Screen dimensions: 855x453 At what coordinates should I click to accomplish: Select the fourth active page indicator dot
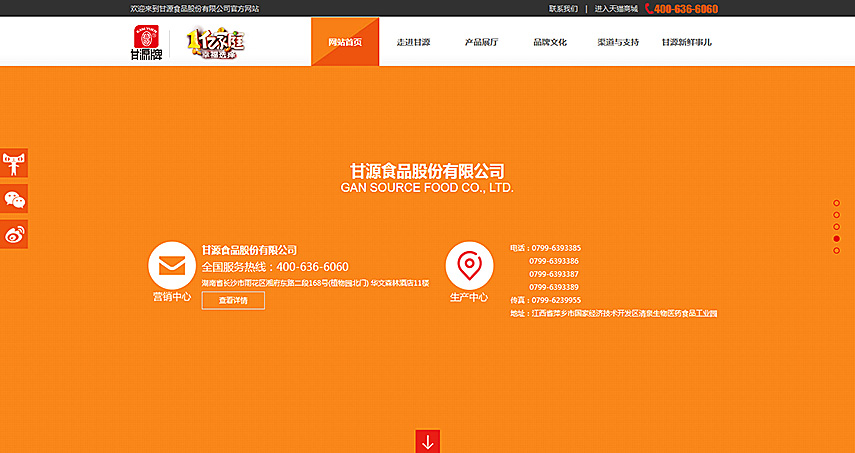click(x=836, y=239)
